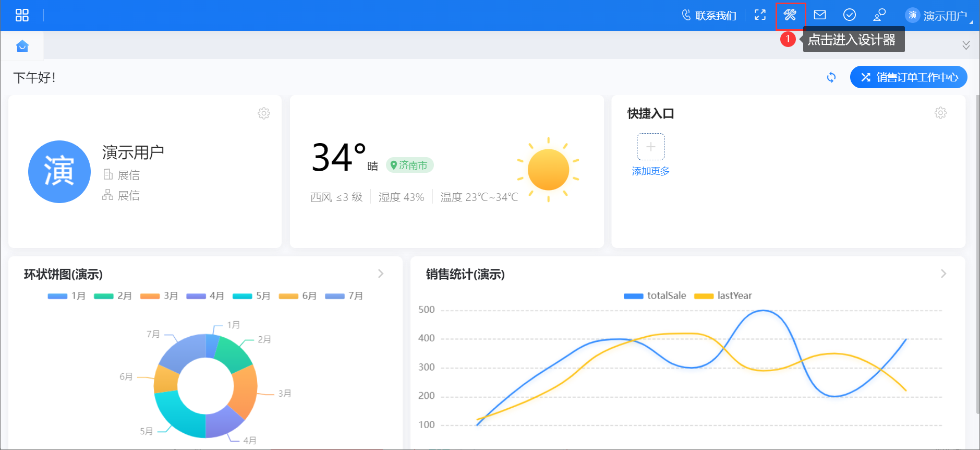This screenshot has height=450, width=980.
Task: Open 销售订单工作中心 button
Action: 909,77
